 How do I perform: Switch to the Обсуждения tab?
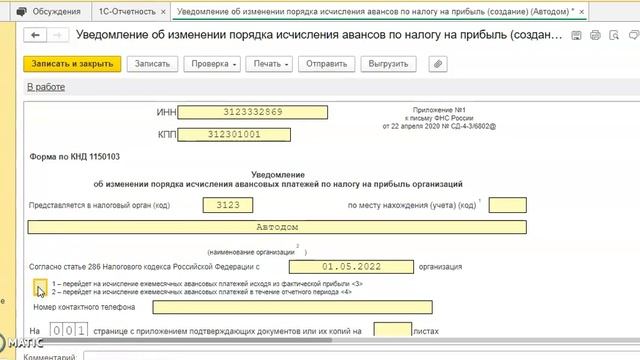[49, 11]
